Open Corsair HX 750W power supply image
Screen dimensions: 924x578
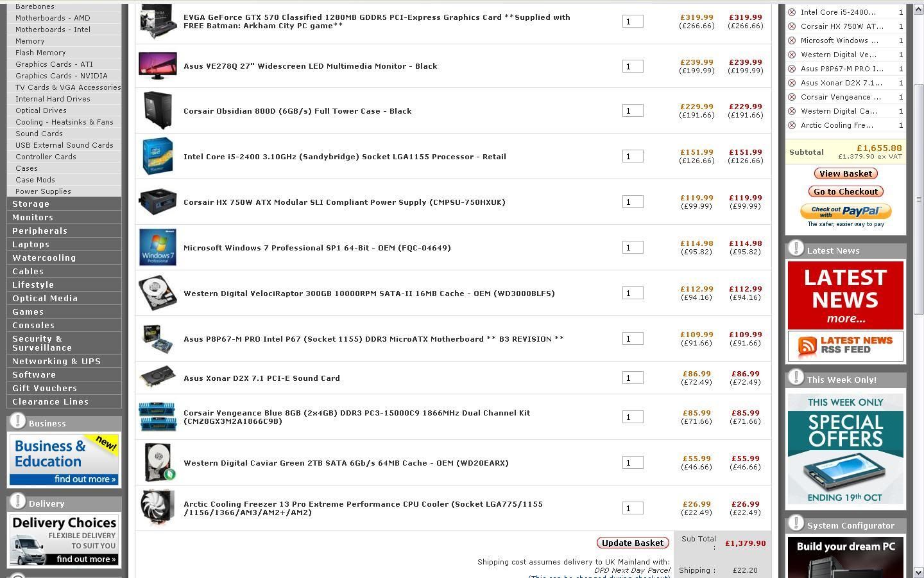[x=158, y=202]
